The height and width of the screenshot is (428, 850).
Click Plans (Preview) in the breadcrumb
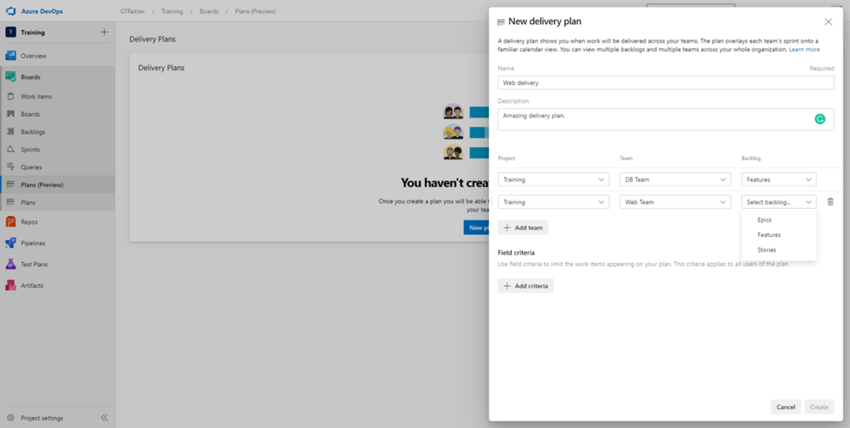pos(255,11)
